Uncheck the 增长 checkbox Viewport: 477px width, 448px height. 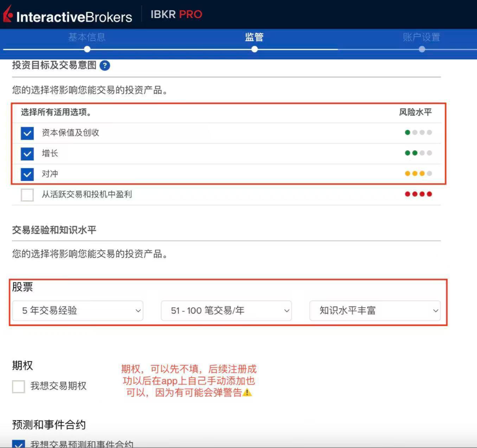(x=27, y=153)
